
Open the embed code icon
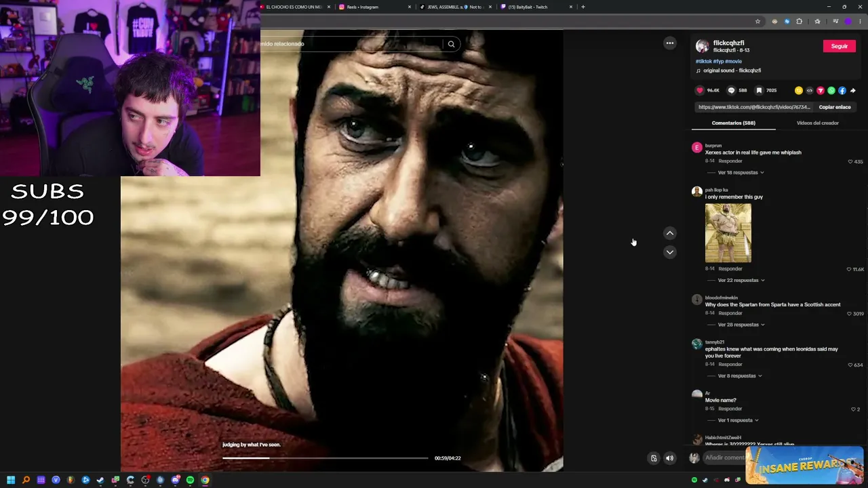810,90
